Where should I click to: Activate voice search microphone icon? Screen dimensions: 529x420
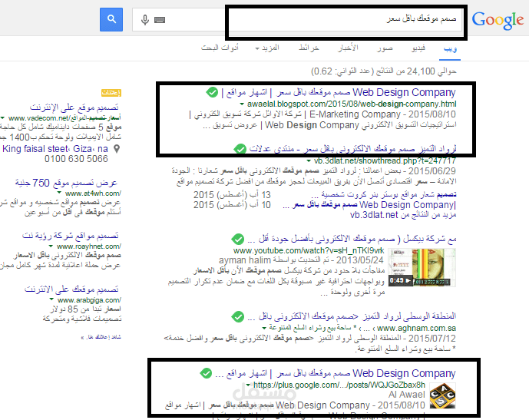click(145, 20)
